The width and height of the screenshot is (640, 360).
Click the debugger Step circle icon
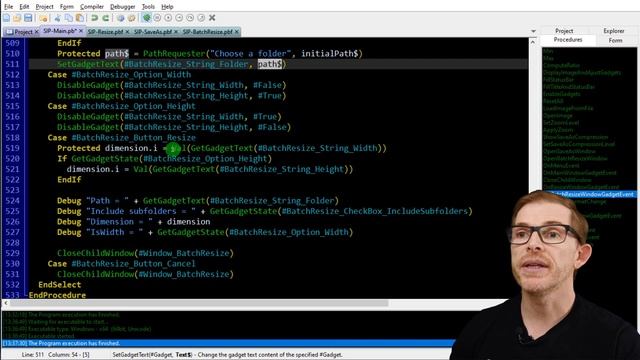tap(179, 18)
